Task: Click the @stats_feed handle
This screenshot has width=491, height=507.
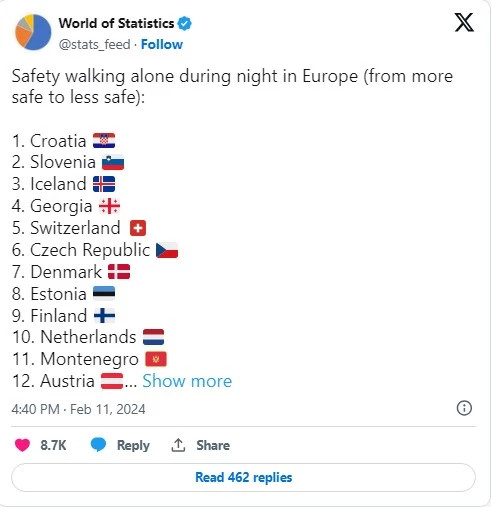Action: pos(95,44)
